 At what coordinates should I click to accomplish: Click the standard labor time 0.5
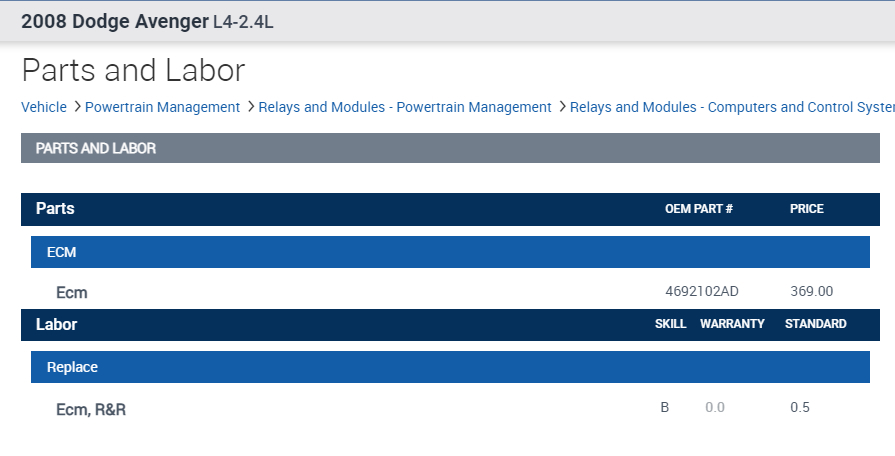pyautogui.click(x=800, y=408)
